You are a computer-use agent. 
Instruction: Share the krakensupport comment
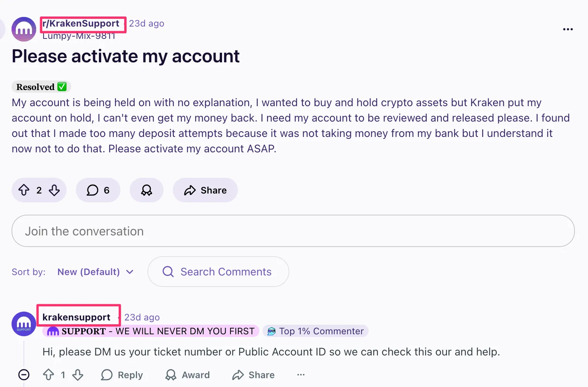[254, 375]
